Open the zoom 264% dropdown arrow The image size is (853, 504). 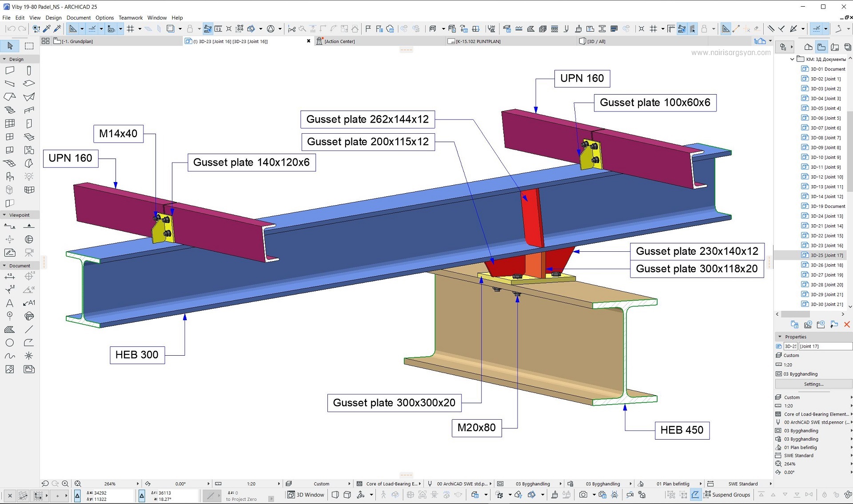137,484
